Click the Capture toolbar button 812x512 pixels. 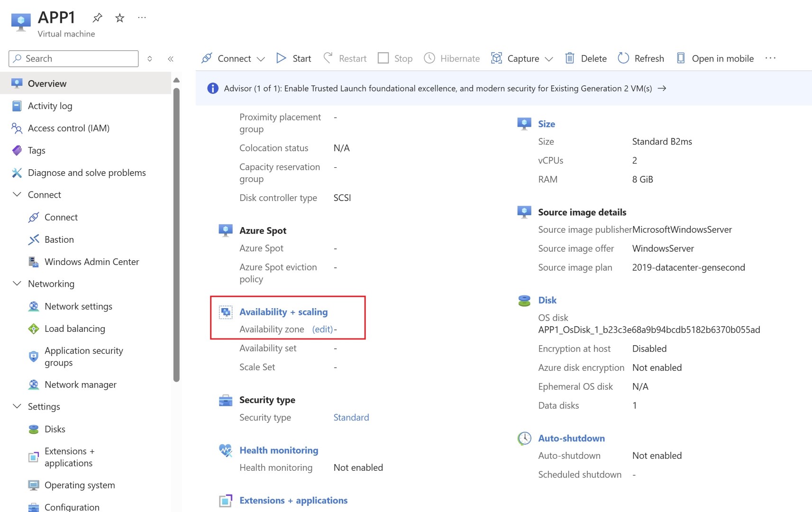coord(515,58)
